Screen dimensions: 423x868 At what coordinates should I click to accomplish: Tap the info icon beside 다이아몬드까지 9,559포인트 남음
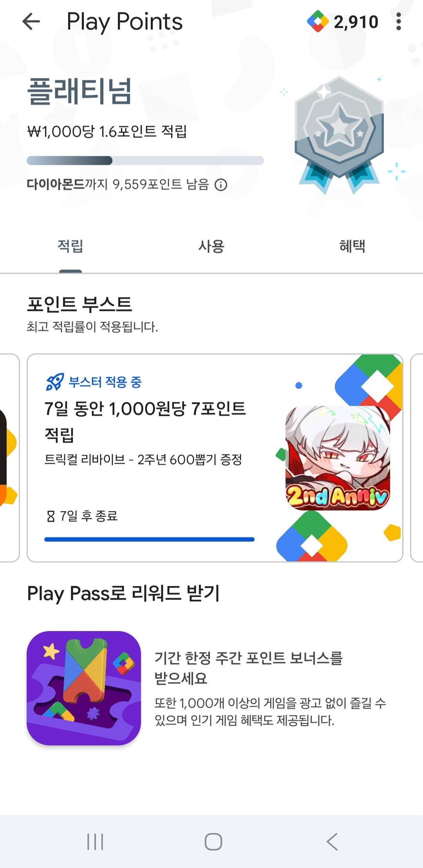(221, 184)
